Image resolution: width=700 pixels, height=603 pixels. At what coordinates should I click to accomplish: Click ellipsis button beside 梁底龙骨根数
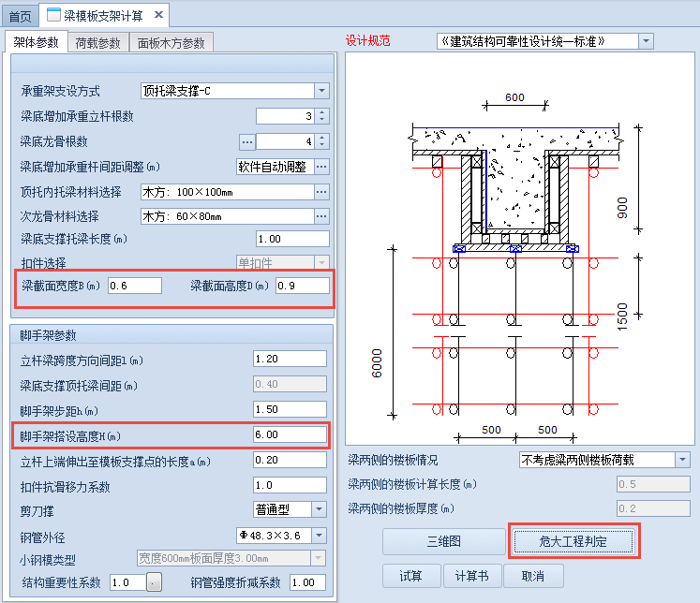(x=247, y=141)
